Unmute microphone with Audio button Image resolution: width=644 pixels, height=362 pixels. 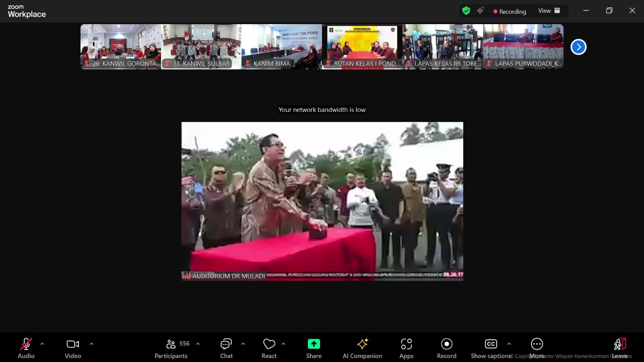click(x=26, y=348)
